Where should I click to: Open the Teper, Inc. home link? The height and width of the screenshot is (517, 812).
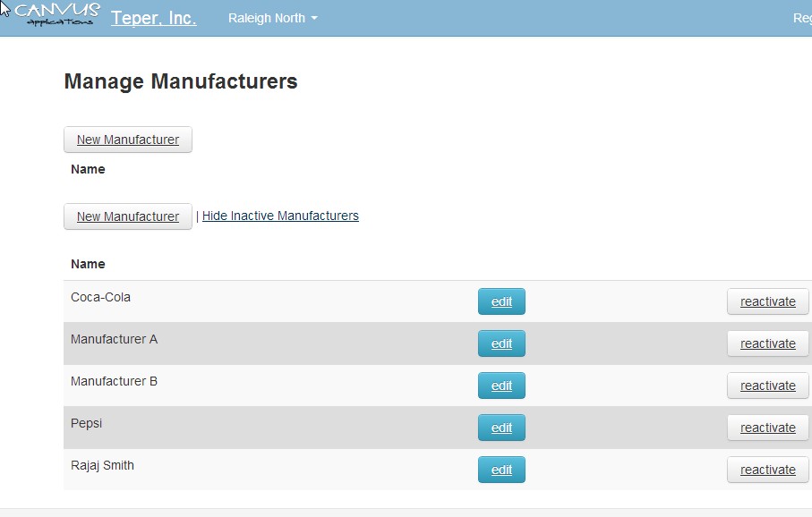click(154, 18)
